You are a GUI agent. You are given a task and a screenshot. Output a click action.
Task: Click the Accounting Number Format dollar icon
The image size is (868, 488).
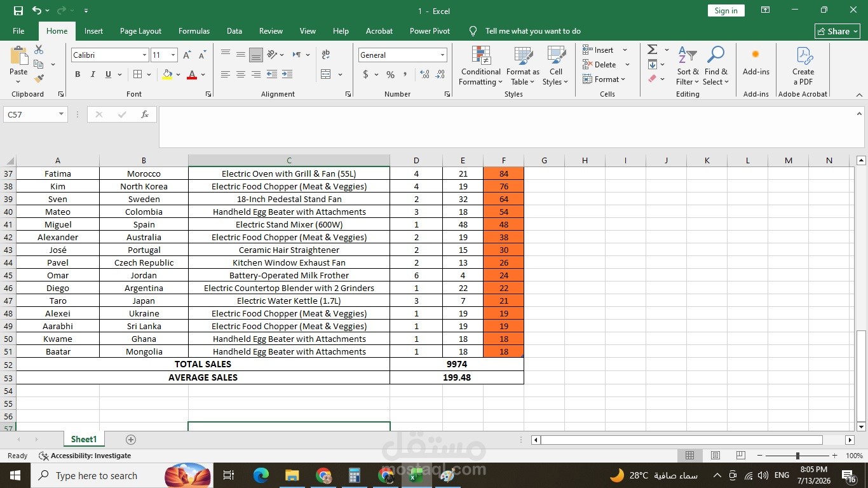pyautogui.click(x=365, y=74)
